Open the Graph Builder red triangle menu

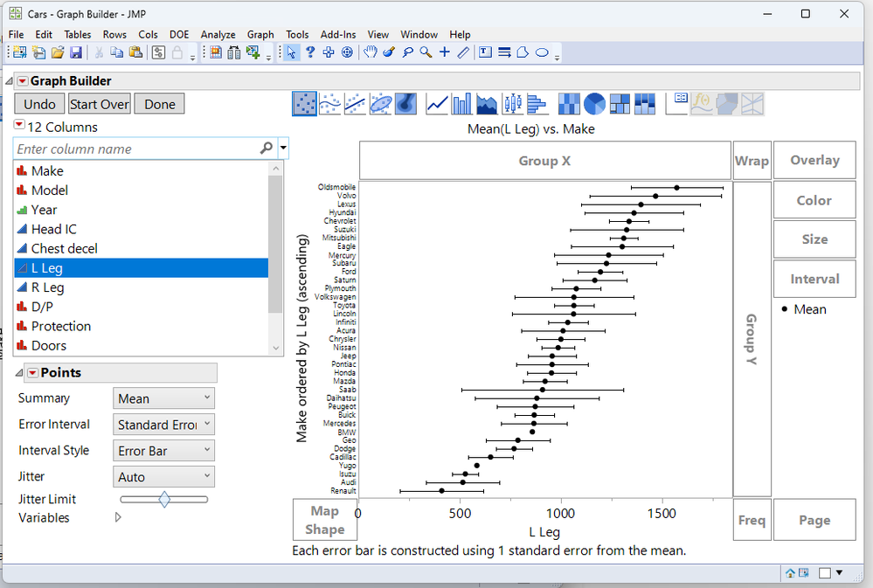(22, 81)
